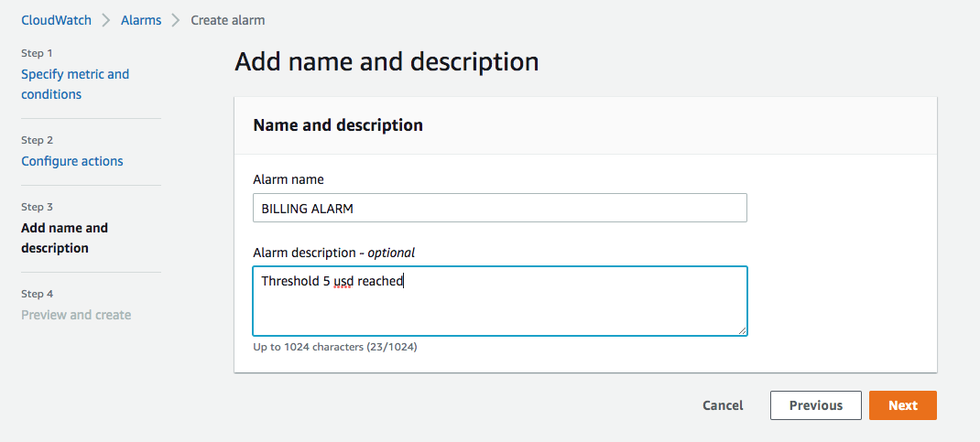Go to the Alarms breadcrumb link
This screenshot has height=442, width=980.
click(x=141, y=19)
